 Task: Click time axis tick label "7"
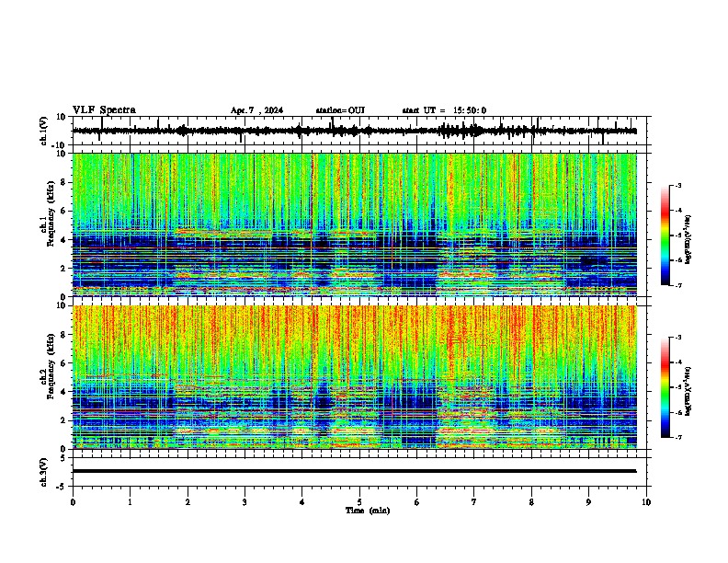pos(474,502)
